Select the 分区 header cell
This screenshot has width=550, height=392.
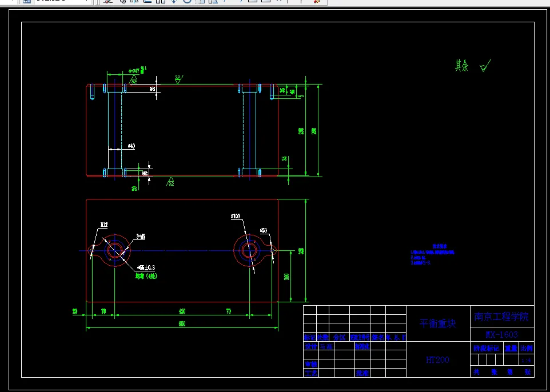[339, 338]
